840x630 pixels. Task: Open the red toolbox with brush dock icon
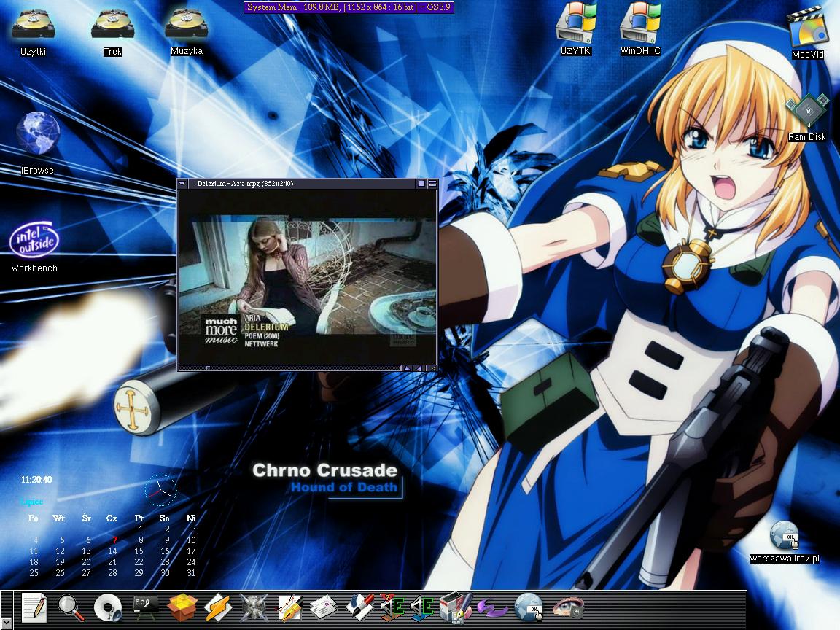tap(455, 609)
